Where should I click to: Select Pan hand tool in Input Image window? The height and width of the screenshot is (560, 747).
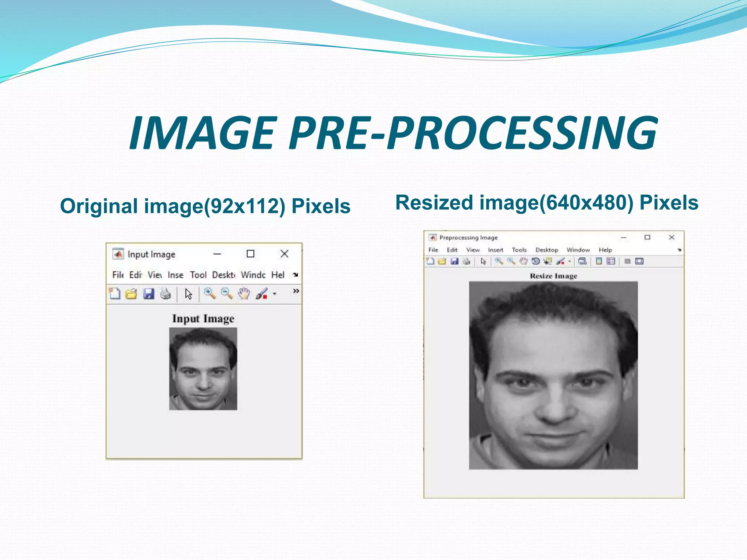(x=244, y=293)
